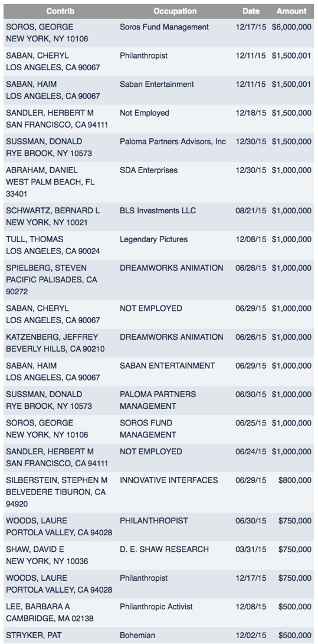Viewport: 318px width, 644px height.
Task: Click TULL, THOMAS contributor name
Action: point(34,239)
